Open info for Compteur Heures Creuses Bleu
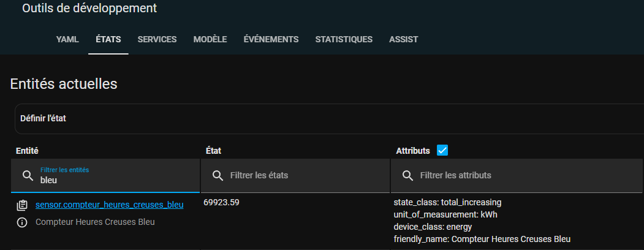 coord(22,222)
